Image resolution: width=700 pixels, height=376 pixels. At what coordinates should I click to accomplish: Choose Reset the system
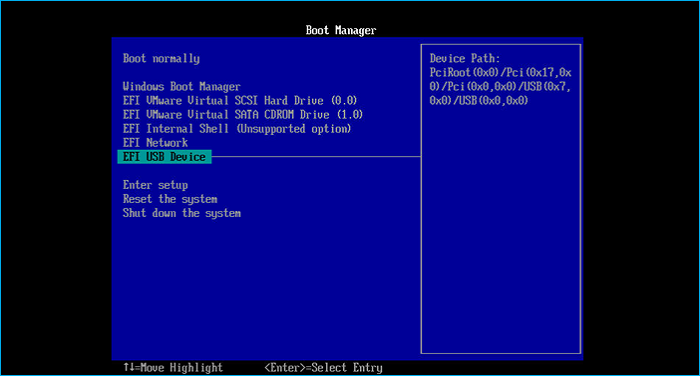[170, 199]
